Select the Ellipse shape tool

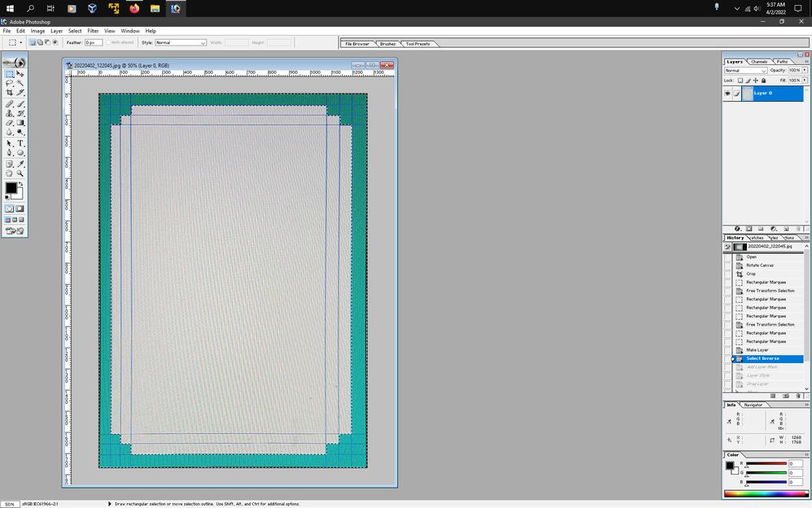(20, 153)
